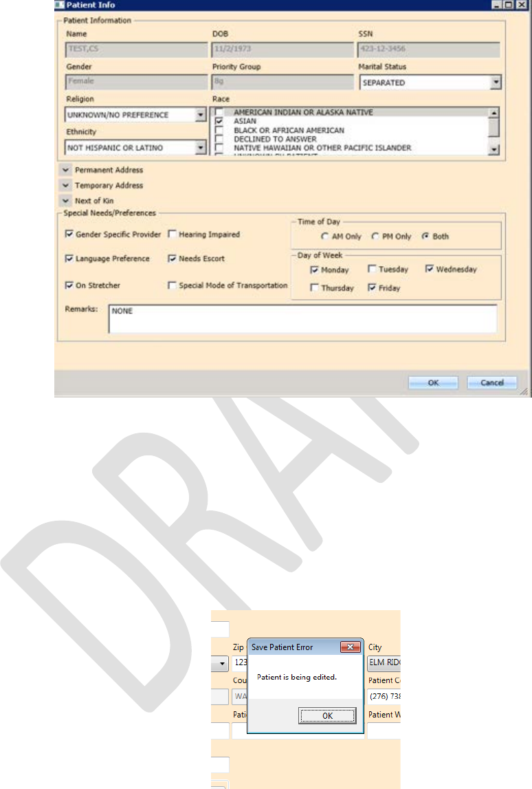
Task: Check Native Hawaiian or Other Pacific Islander
Action: [x=219, y=148]
